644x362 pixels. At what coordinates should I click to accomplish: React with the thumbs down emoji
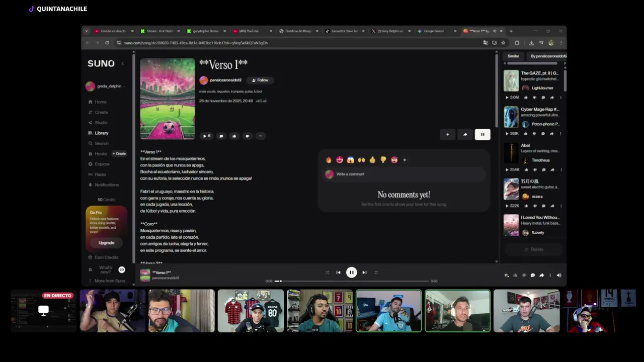(x=383, y=160)
